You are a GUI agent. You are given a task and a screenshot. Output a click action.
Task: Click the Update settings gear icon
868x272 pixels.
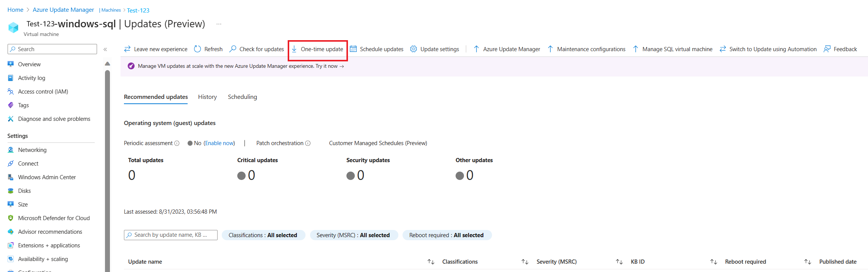[x=414, y=49]
